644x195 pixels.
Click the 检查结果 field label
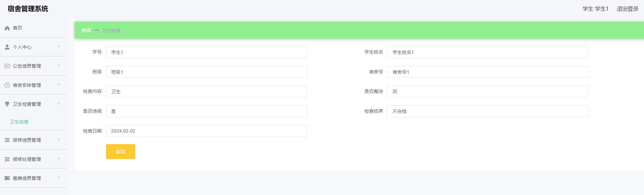[373, 111]
